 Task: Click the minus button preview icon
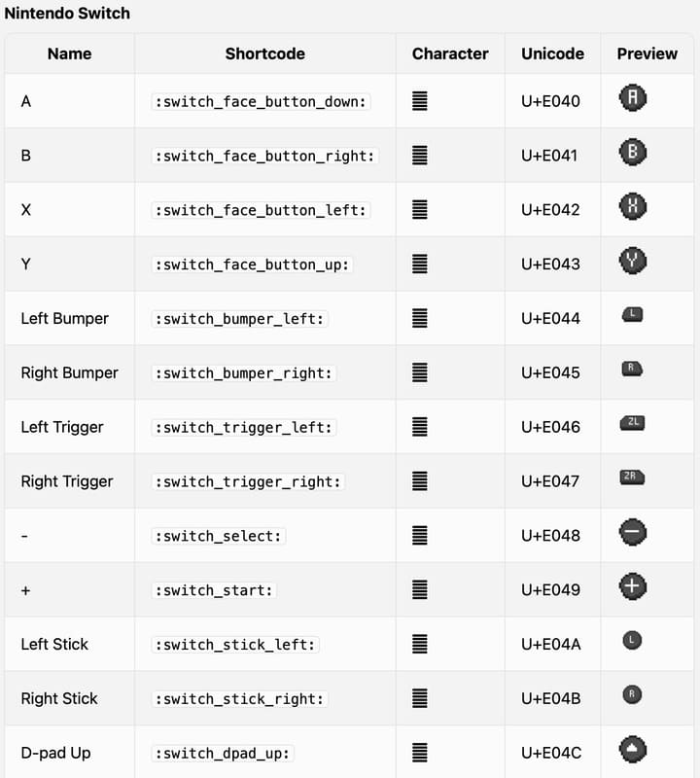(x=632, y=533)
